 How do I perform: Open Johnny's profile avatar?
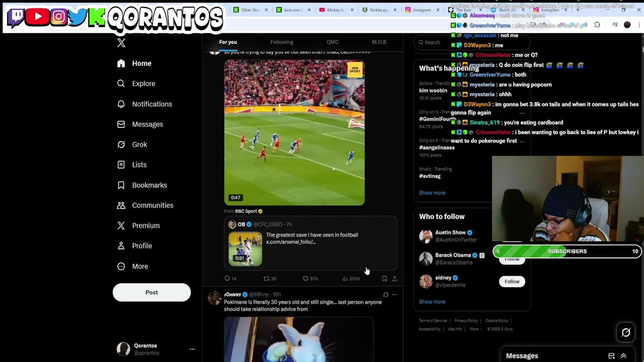coord(215,299)
